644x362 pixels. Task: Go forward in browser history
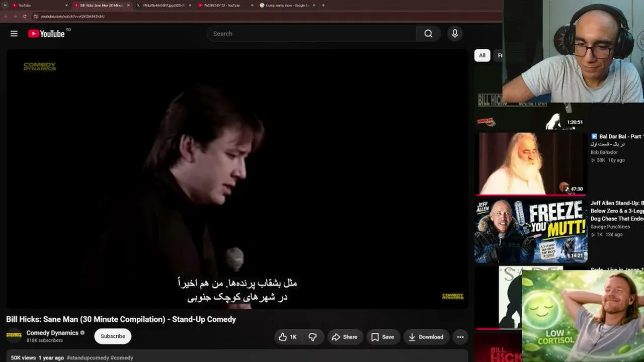pos(15,16)
